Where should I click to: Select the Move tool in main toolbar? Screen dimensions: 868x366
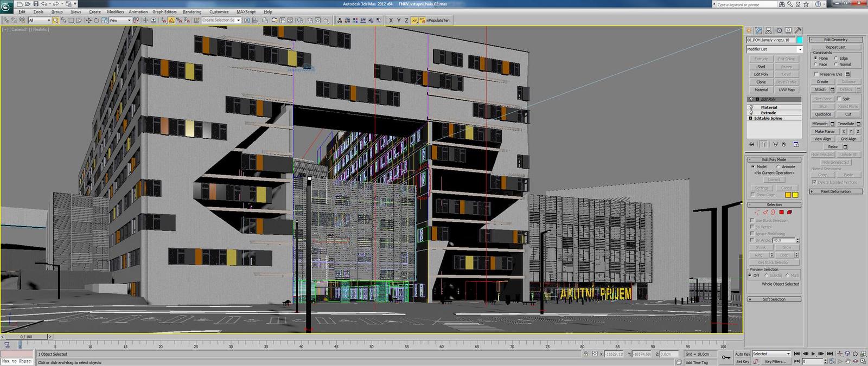point(89,20)
